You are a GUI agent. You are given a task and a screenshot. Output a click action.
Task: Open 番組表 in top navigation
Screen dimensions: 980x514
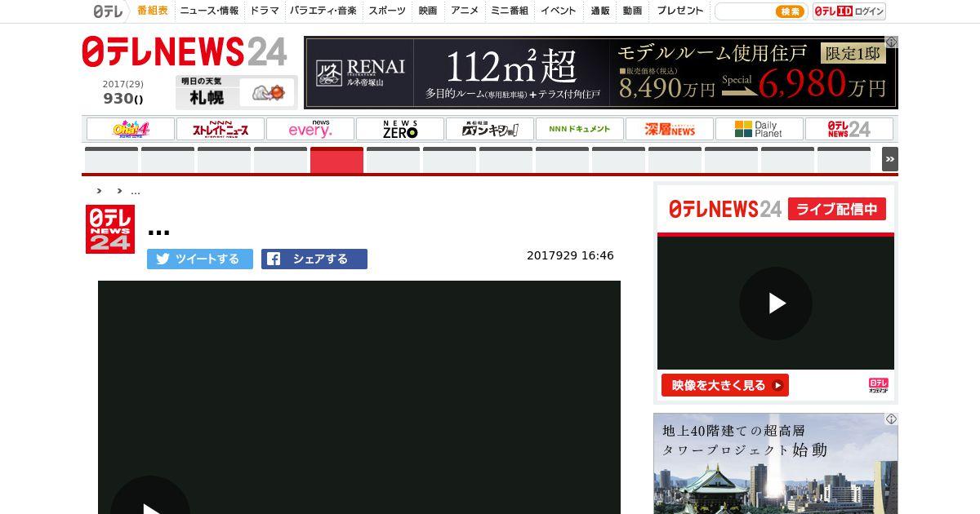pos(153,11)
